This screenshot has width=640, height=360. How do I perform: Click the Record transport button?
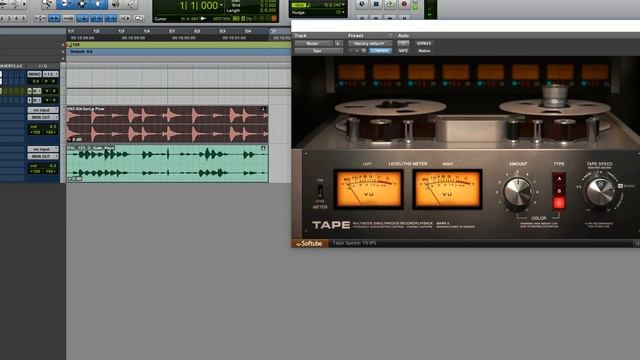pyautogui.click(x=404, y=4)
